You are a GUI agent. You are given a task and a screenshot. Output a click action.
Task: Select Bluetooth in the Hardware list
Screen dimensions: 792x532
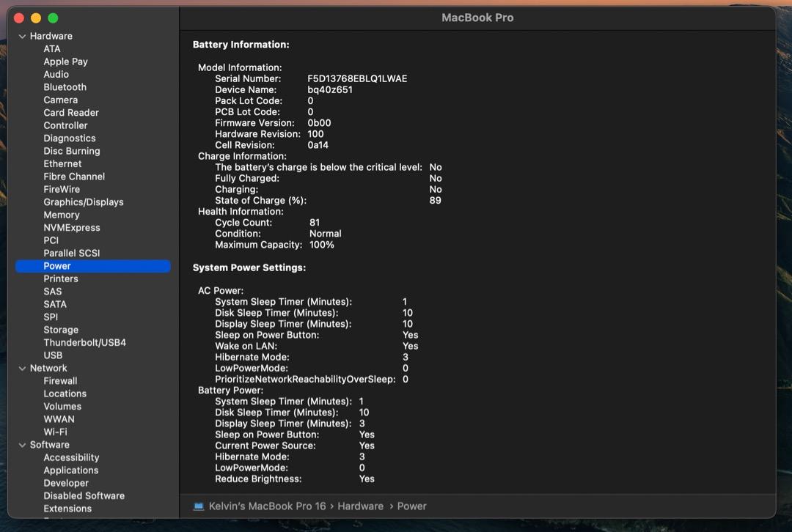coord(65,87)
